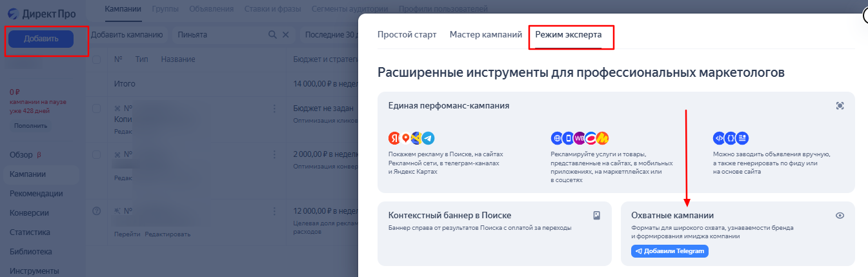
Task: Click the target icon on Единая перфоманс-кампания card
Action: click(x=840, y=106)
